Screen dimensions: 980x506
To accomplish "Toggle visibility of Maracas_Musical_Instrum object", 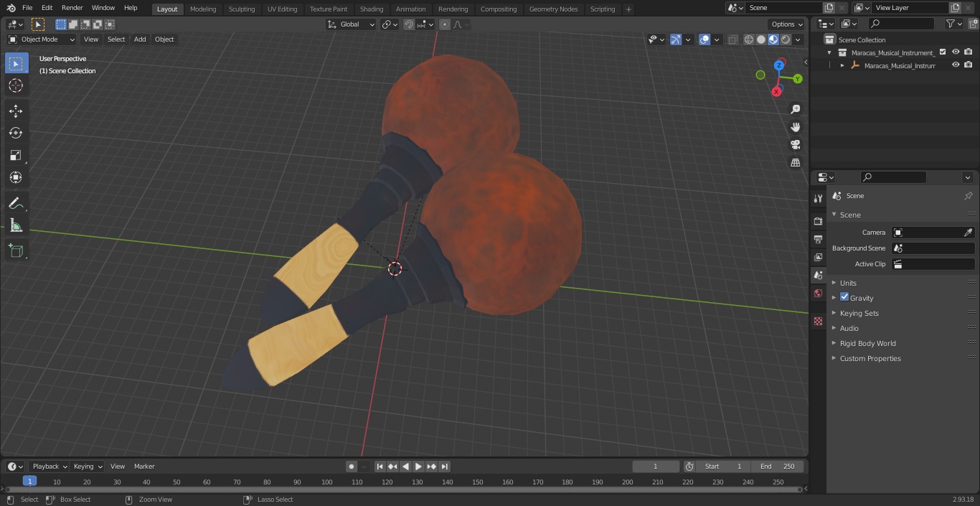I will (956, 65).
